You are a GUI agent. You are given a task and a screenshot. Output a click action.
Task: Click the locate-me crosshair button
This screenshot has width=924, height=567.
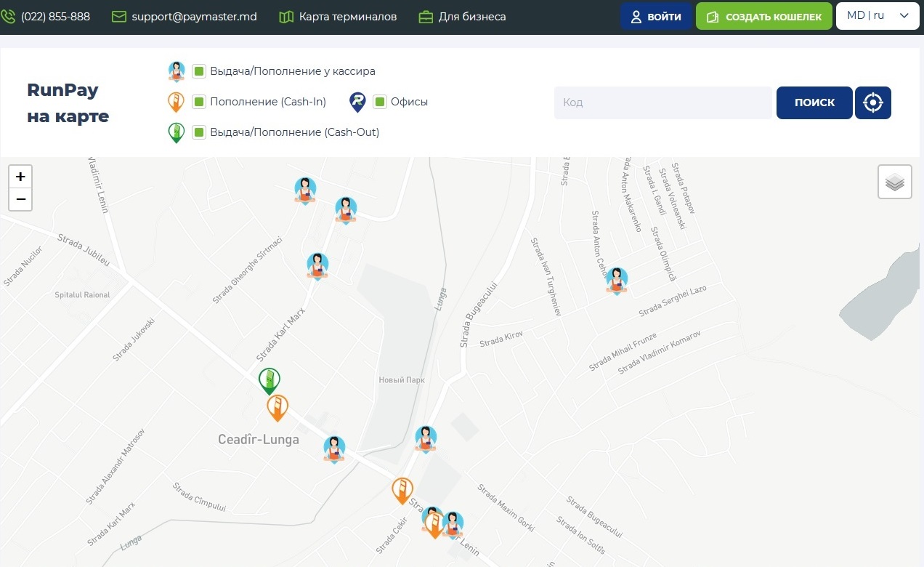point(872,102)
